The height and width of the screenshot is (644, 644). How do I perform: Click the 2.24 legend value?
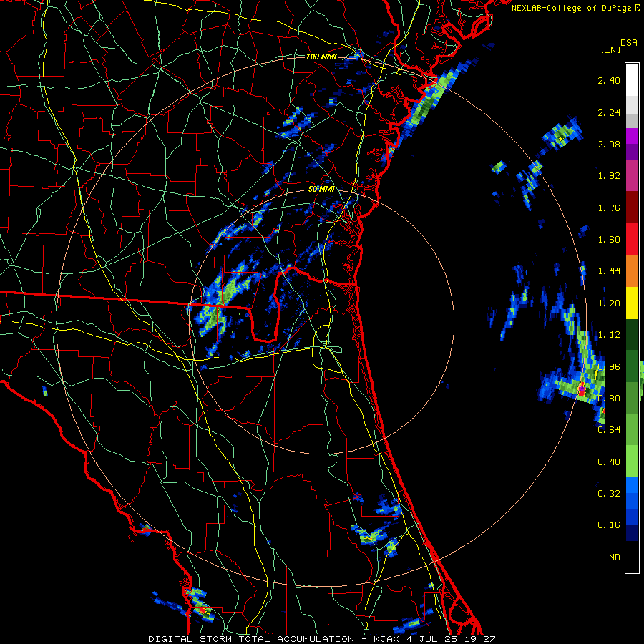tap(609, 112)
